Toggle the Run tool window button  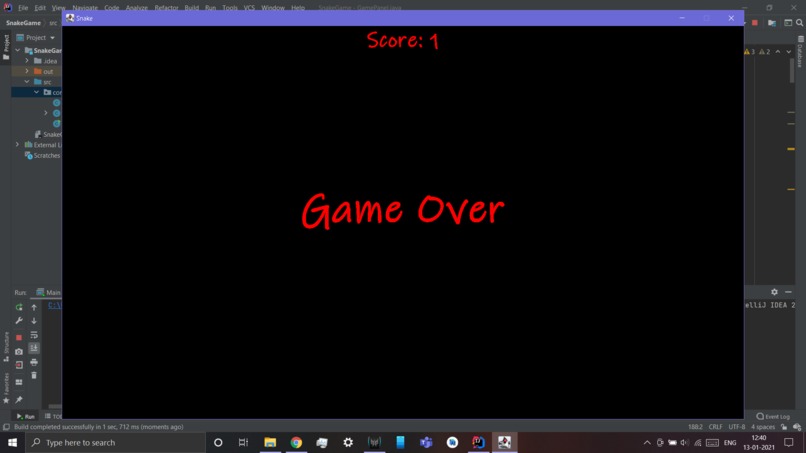[25, 416]
